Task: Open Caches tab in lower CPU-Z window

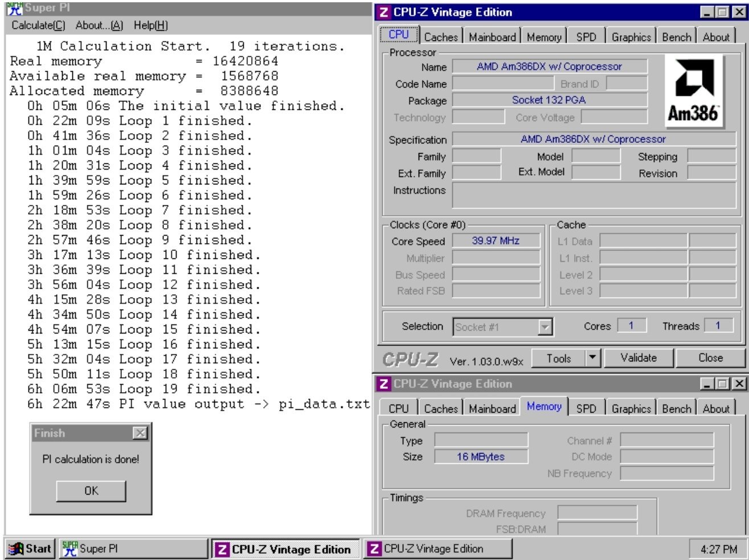Action: (x=441, y=409)
